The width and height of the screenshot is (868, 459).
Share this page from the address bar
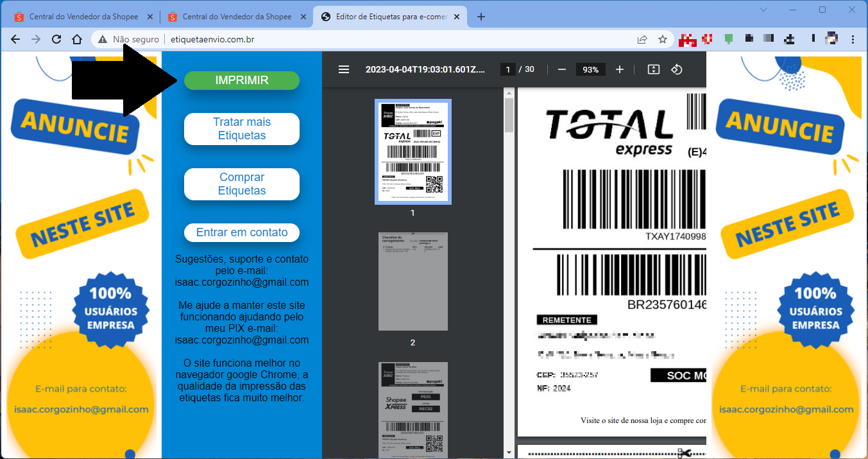click(x=642, y=39)
